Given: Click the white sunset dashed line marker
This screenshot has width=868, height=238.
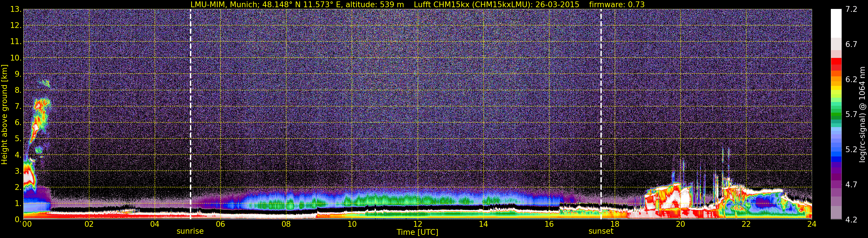Looking at the screenshot, I should (x=601, y=114).
